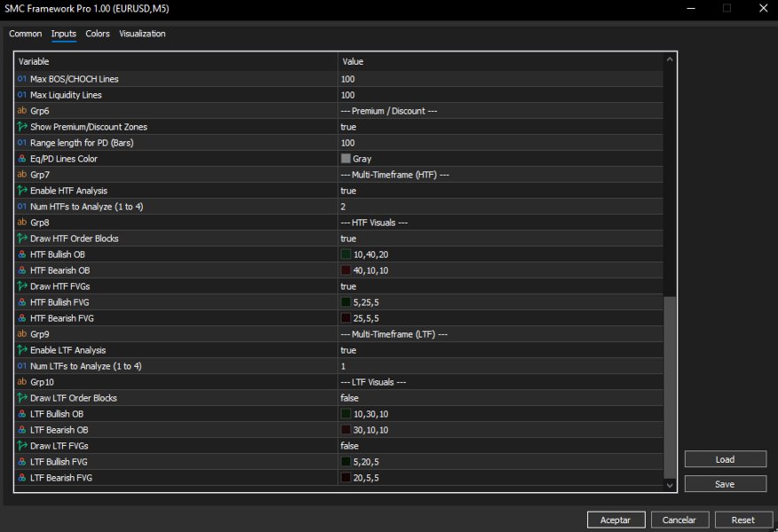The image size is (778, 532).
Task: Click the boolean icon of Draw HTF Order Blocks
Action: 22,239
